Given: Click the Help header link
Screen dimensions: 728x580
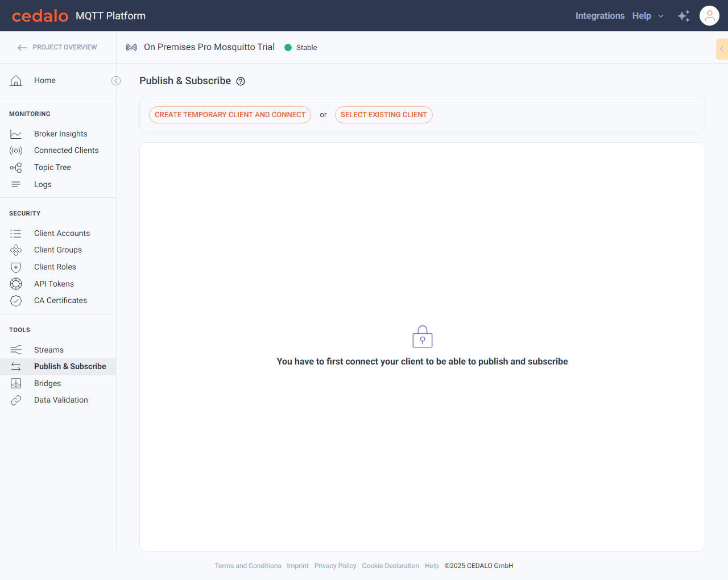Looking at the screenshot, I should tap(642, 16).
